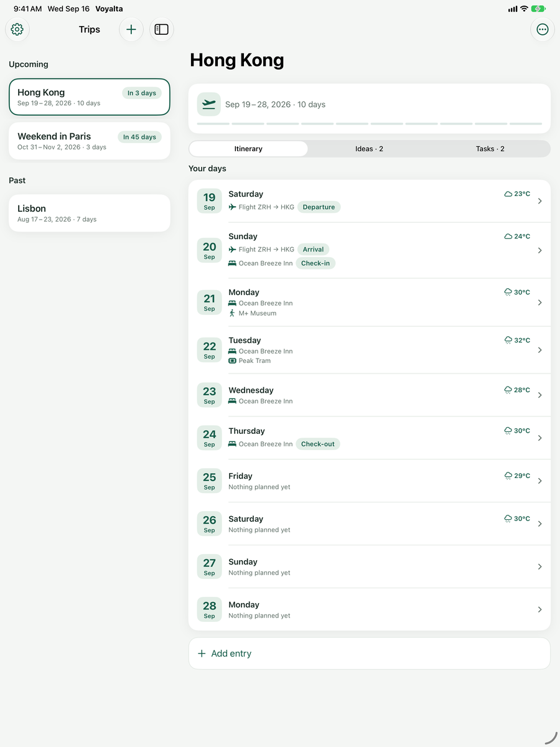Screen dimensions: 560x747
Task: Open the Sunday Sep 27 day row
Action: pos(370,566)
